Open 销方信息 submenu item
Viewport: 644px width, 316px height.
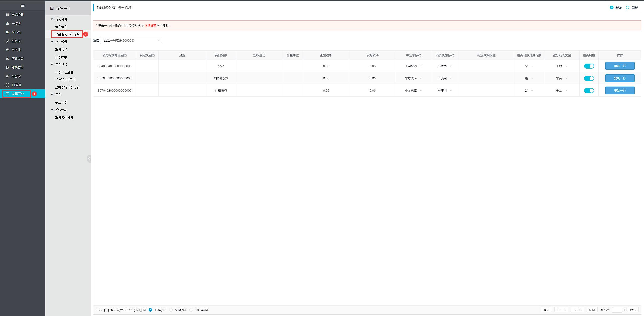[61, 27]
